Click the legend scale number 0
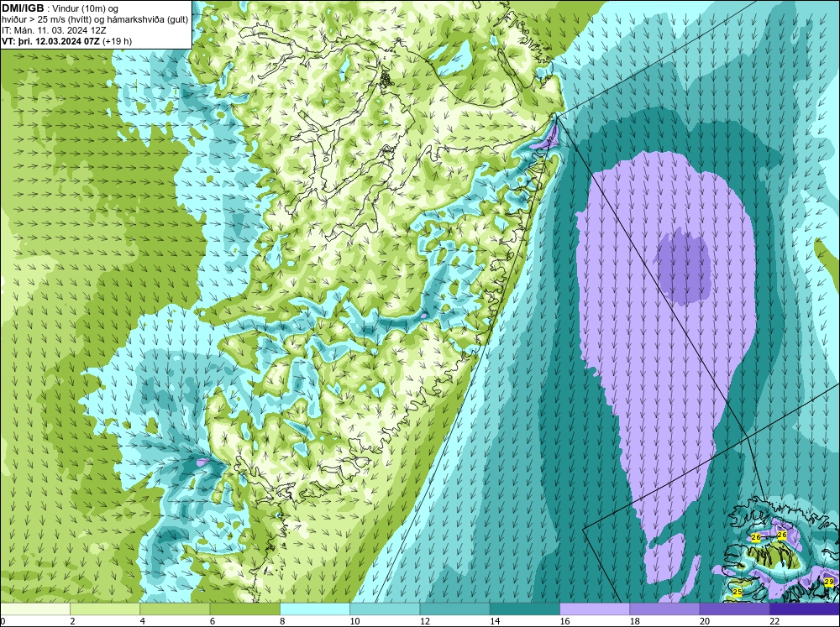The width and height of the screenshot is (840, 627). coord(3,621)
